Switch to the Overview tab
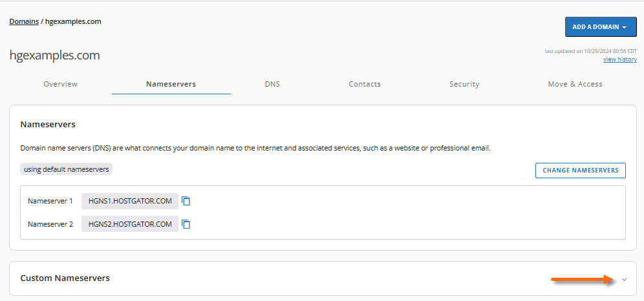Screen dimensions: 644x301 (x=60, y=84)
